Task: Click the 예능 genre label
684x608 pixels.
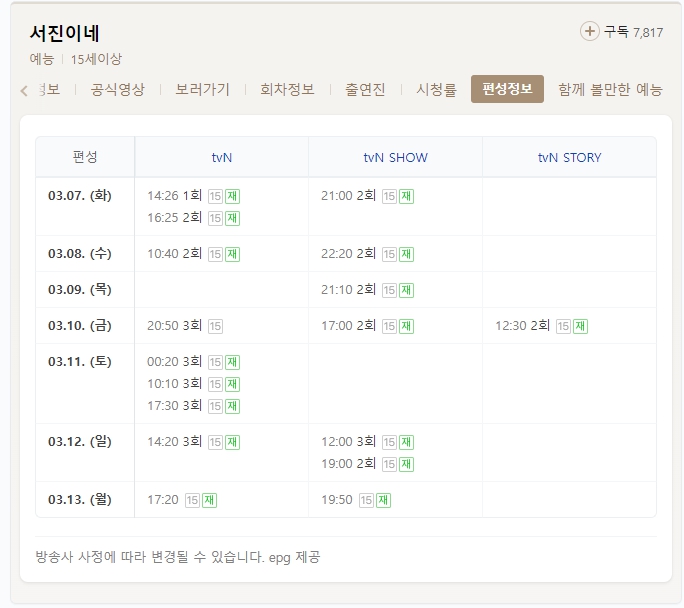Action: 41,59
